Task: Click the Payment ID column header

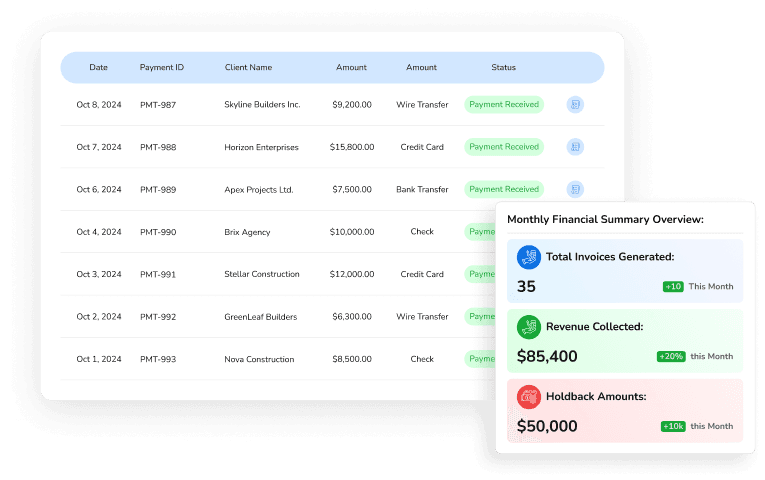Action: point(162,68)
